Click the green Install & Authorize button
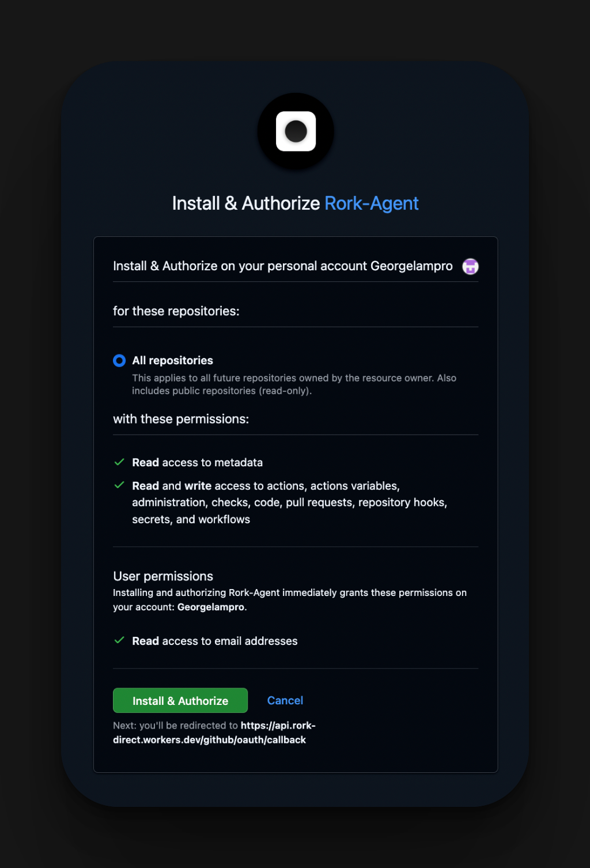The width and height of the screenshot is (590, 868). 180,700
